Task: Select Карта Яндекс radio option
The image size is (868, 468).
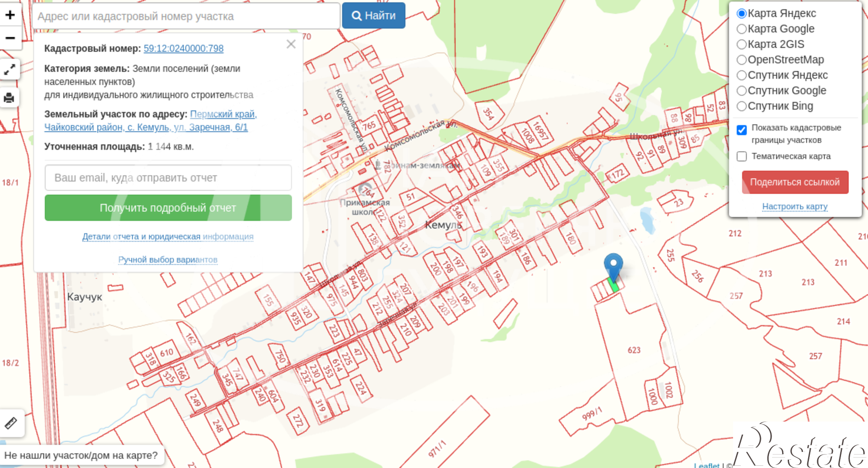Action: click(x=742, y=13)
